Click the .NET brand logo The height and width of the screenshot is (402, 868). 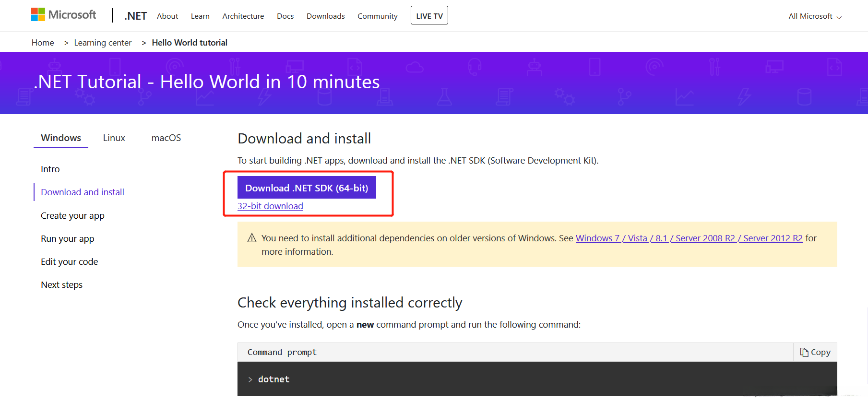tap(135, 16)
